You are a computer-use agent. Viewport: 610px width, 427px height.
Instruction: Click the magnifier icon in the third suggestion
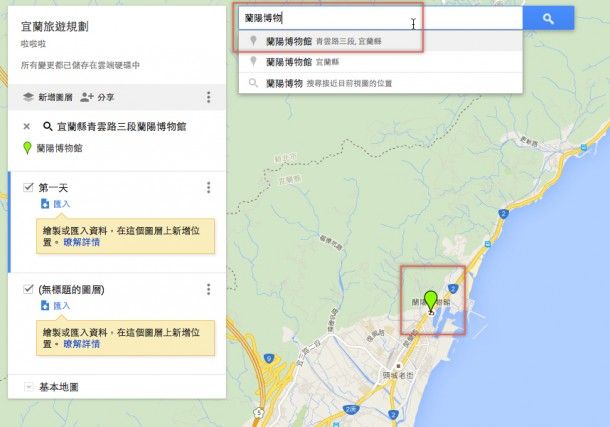click(x=253, y=83)
